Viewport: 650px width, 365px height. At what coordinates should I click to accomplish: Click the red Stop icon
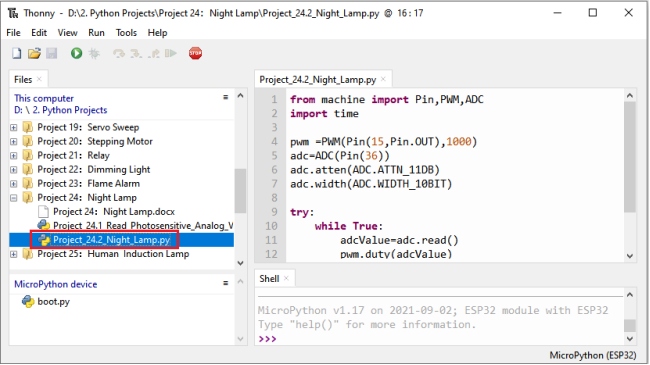195,53
